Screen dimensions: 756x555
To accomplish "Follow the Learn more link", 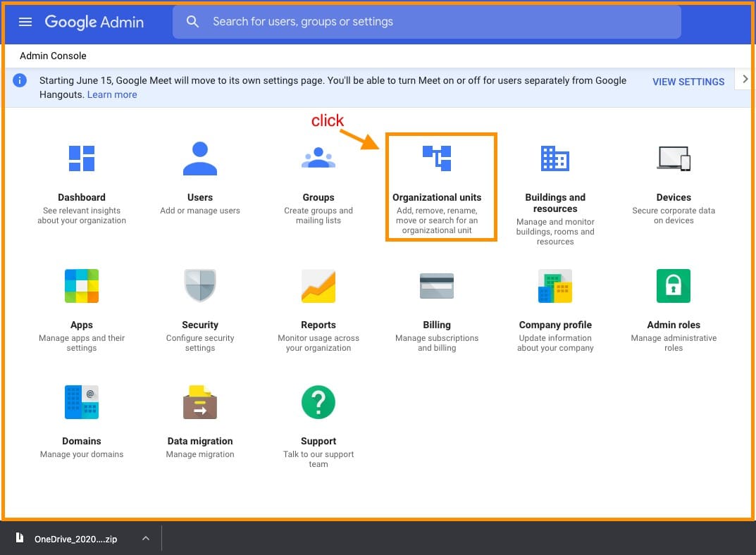I will pyautogui.click(x=112, y=94).
